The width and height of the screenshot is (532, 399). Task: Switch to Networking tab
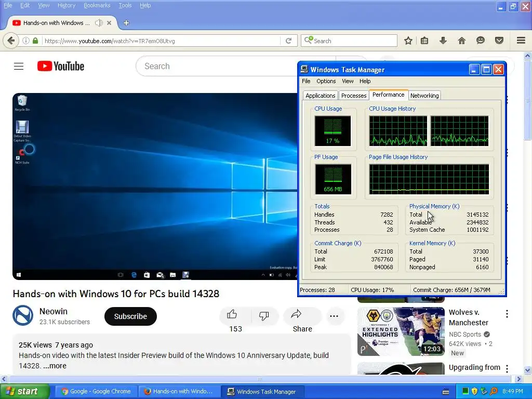(424, 96)
